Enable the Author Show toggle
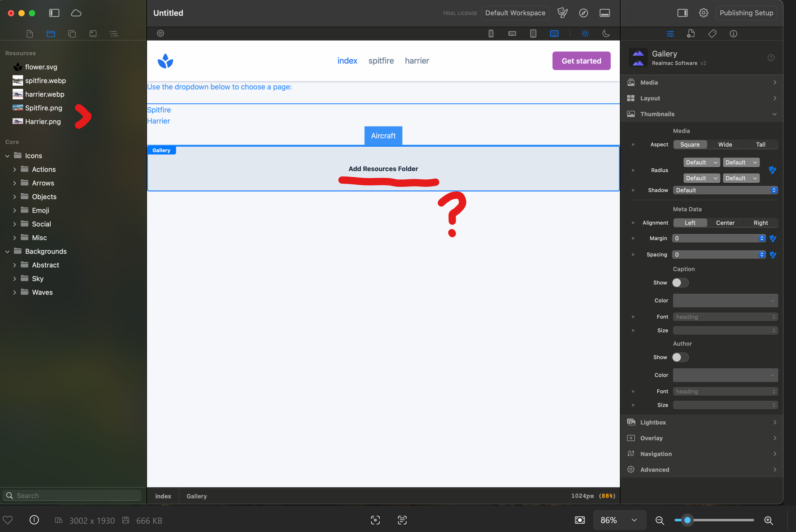Viewport: 796px width, 532px height. (x=680, y=357)
